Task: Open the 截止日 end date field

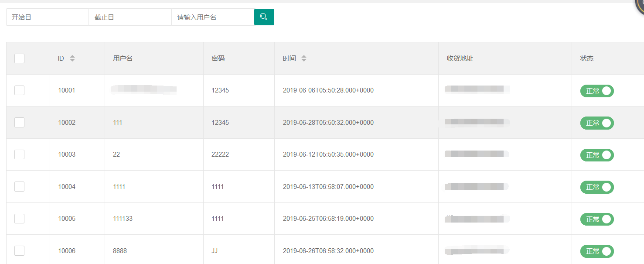Action: [x=129, y=17]
